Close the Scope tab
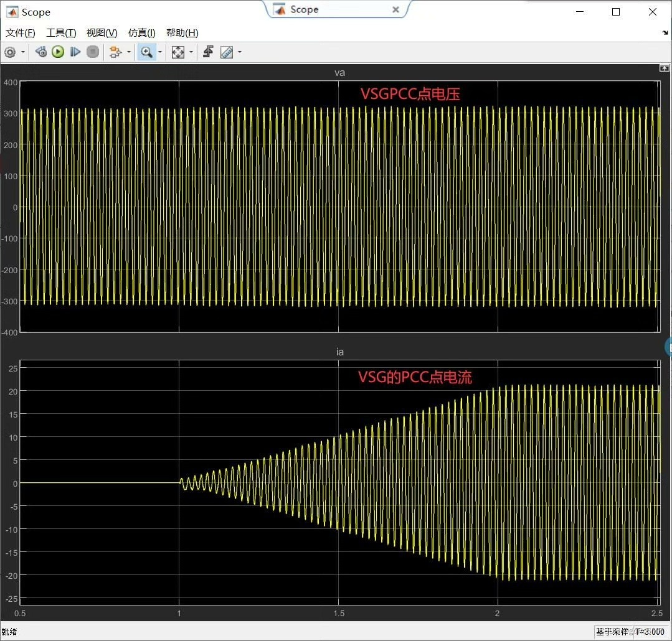The height and width of the screenshot is (641, 672). coord(395,10)
